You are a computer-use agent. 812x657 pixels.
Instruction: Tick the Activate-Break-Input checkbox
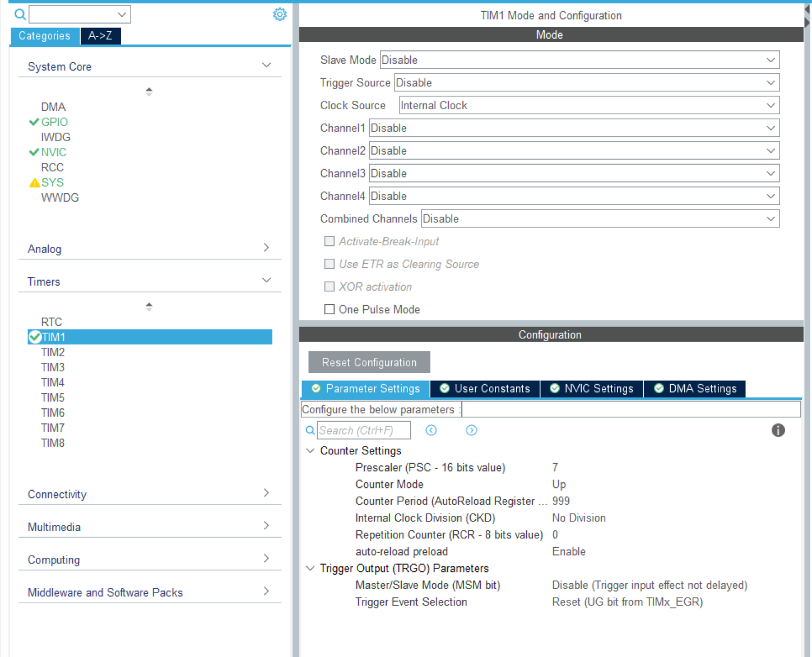coord(330,241)
